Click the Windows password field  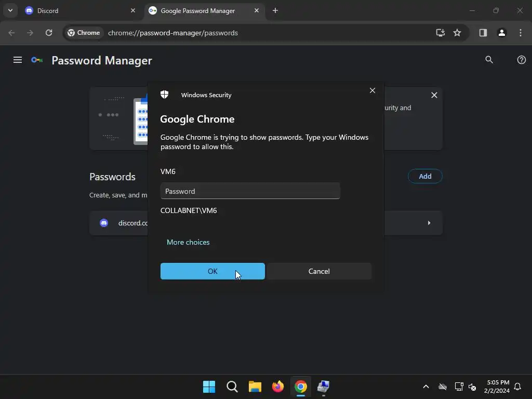pyautogui.click(x=250, y=191)
